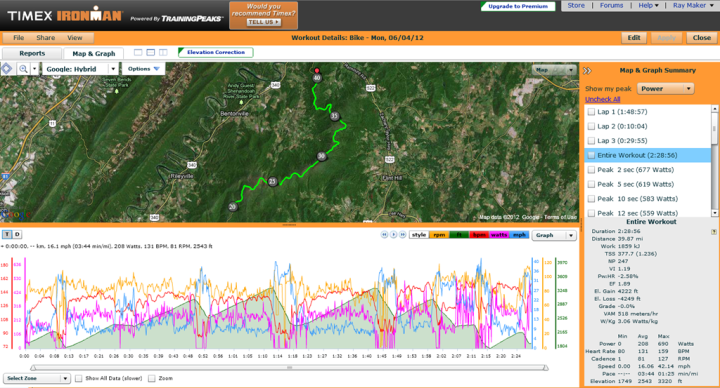Click the Tell Us button in the Timex banner
Viewport: 720px width, 388px height.
(264, 22)
